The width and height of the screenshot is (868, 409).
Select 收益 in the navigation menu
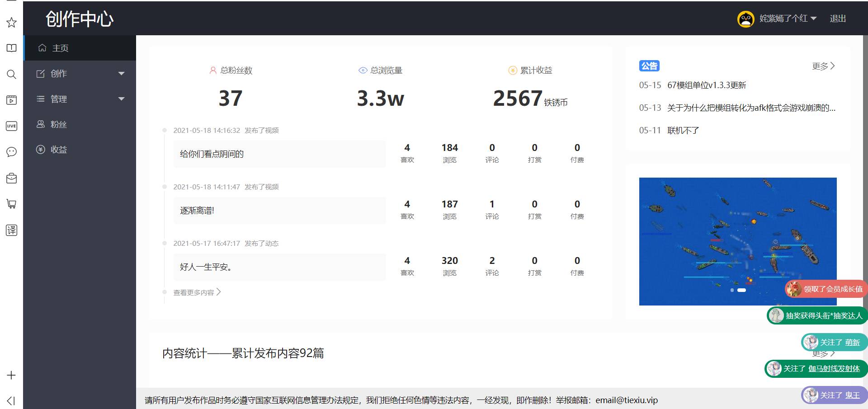coord(58,150)
